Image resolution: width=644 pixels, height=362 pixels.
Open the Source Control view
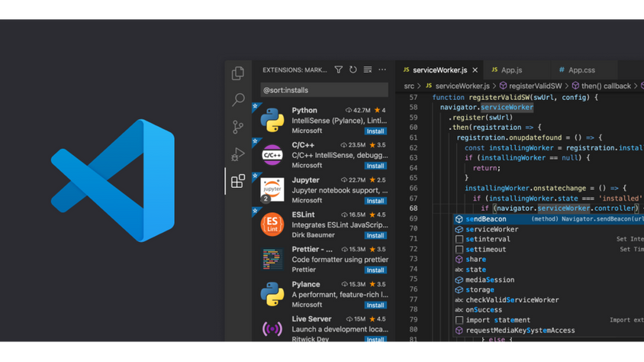click(238, 127)
